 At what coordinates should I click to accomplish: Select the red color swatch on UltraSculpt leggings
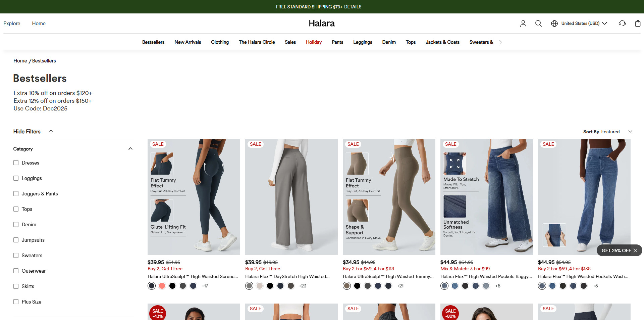tap(162, 286)
